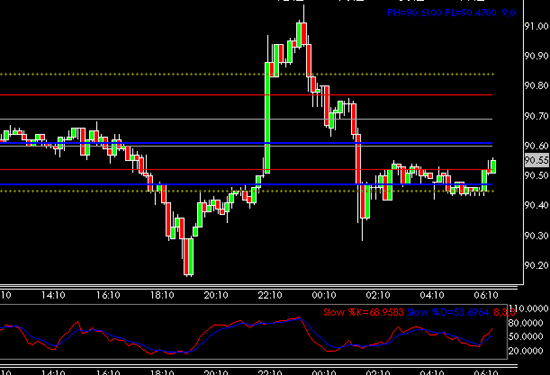The image size is (550, 375).
Task: Select the 90.80 price axis label
Action: (537, 86)
